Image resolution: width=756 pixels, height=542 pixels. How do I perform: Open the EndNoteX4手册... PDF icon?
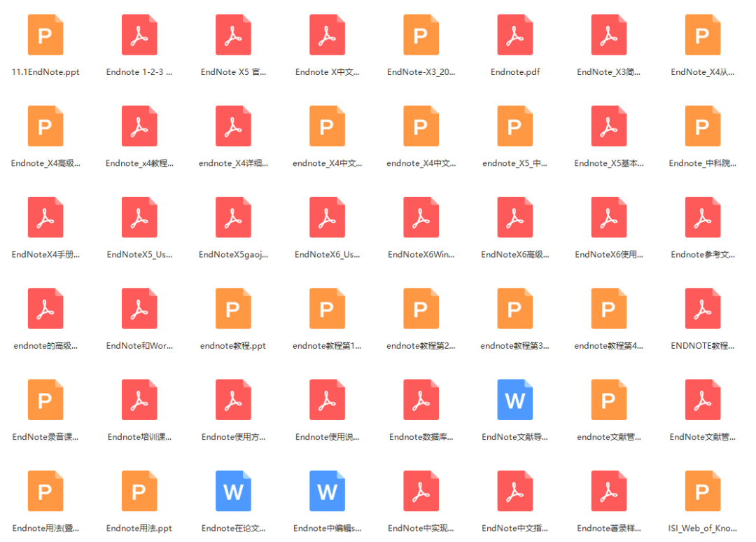pyautogui.click(x=45, y=217)
